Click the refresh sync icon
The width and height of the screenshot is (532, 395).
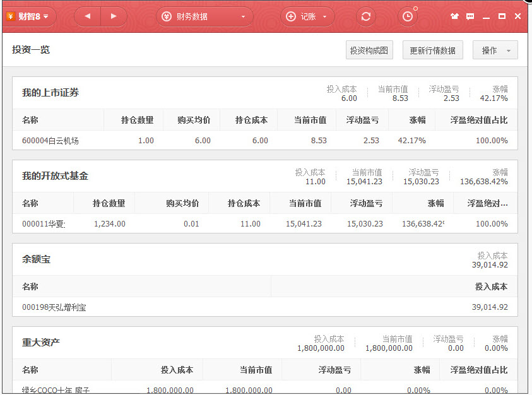pyautogui.click(x=365, y=16)
